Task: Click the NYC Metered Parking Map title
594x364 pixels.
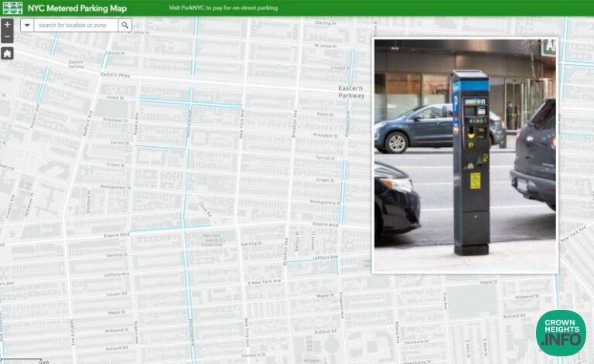Action: [x=77, y=8]
